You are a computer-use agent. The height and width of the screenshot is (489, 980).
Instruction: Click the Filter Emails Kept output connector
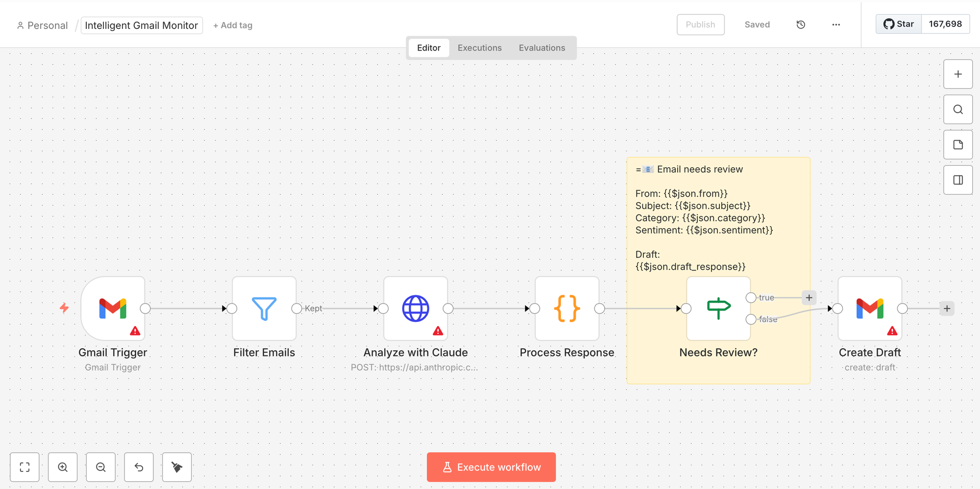coord(296,309)
